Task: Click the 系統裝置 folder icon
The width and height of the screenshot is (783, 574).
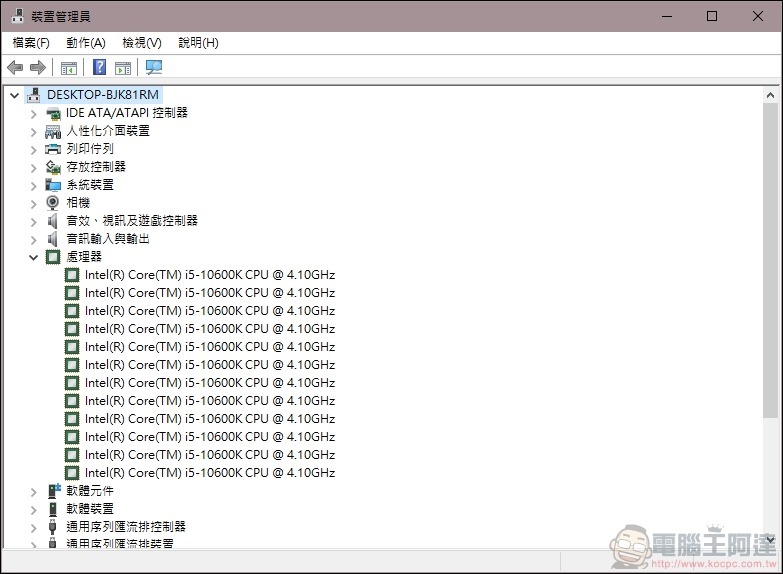Action: click(x=53, y=185)
